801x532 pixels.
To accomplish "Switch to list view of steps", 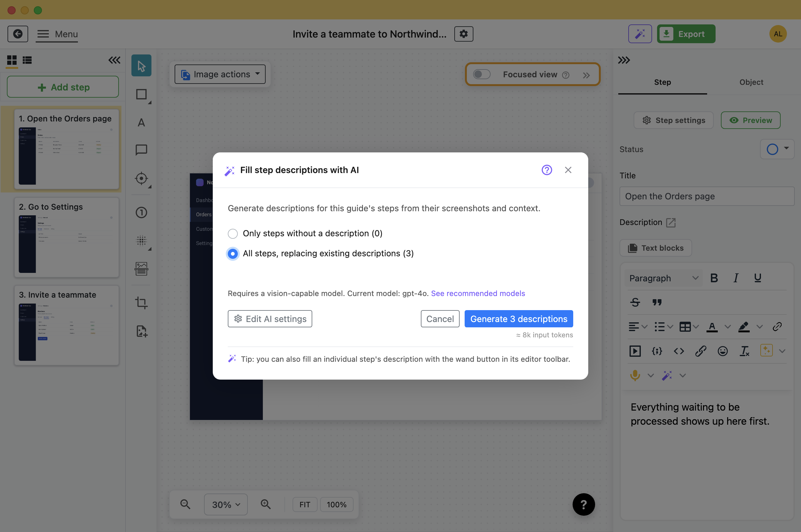I will 27,60.
